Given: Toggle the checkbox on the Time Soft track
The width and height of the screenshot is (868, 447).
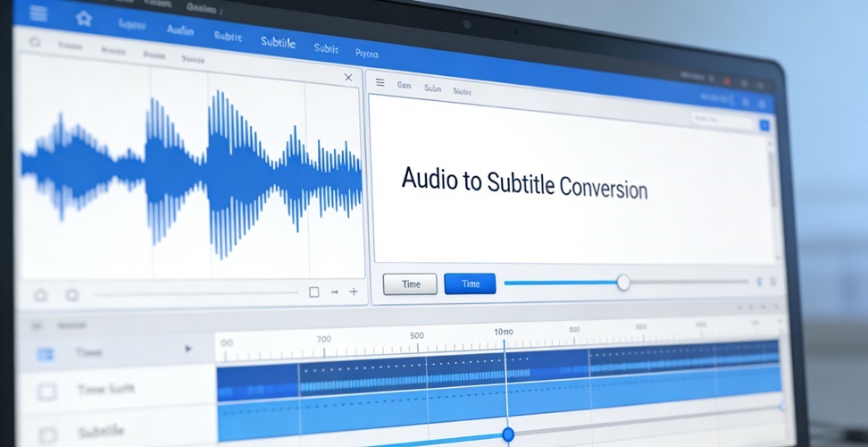Looking at the screenshot, I should 46,391.
